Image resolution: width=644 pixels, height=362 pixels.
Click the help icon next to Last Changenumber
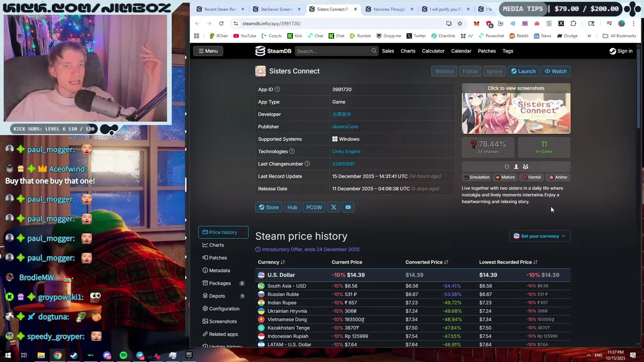[307, 164]
